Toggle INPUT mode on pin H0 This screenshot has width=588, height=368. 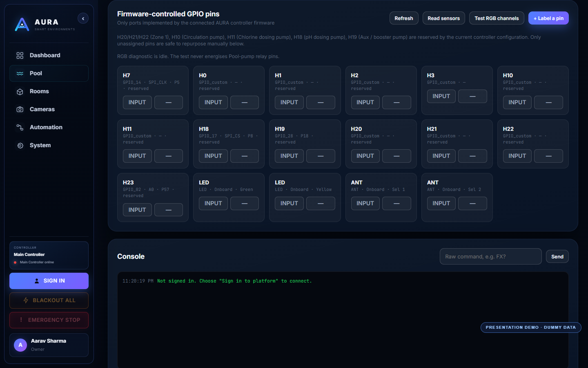pos(213,102)
